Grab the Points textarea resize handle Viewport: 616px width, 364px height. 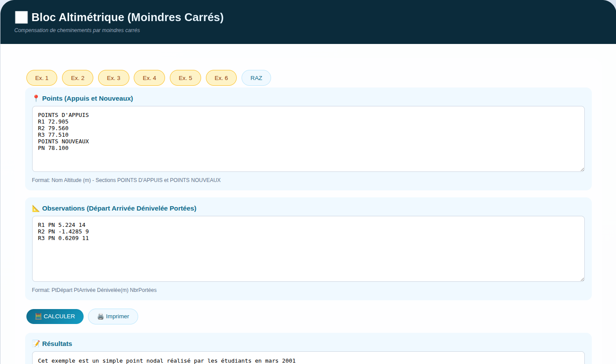pyautogui.click(x=582, y=169)
